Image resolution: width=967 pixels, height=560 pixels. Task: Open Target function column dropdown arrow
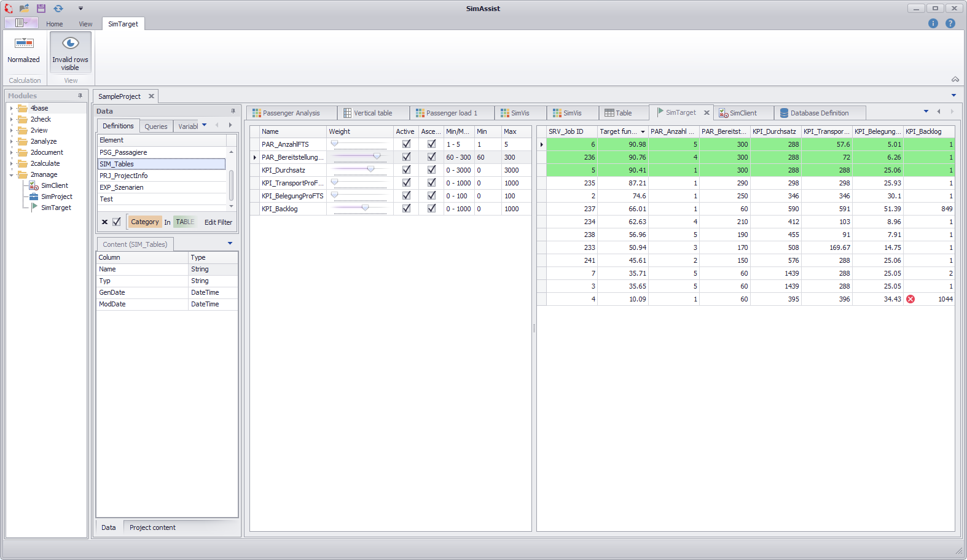tap(643, 132)
